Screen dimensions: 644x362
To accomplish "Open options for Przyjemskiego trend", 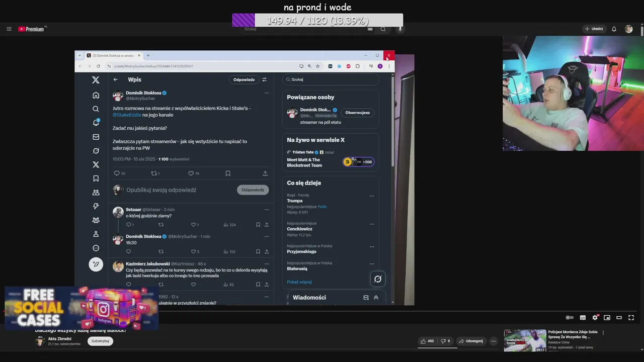I will pyautogui.click(x=372, y=247).
